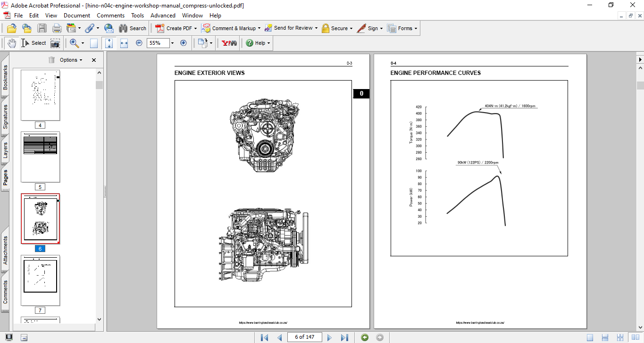Click the zoom out minus button
The width and height of the screenshot is (644, 343).
pos(139,43)
